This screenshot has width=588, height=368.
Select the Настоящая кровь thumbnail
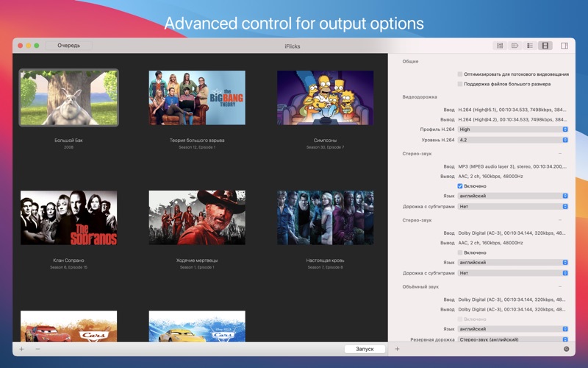point(325,217)
